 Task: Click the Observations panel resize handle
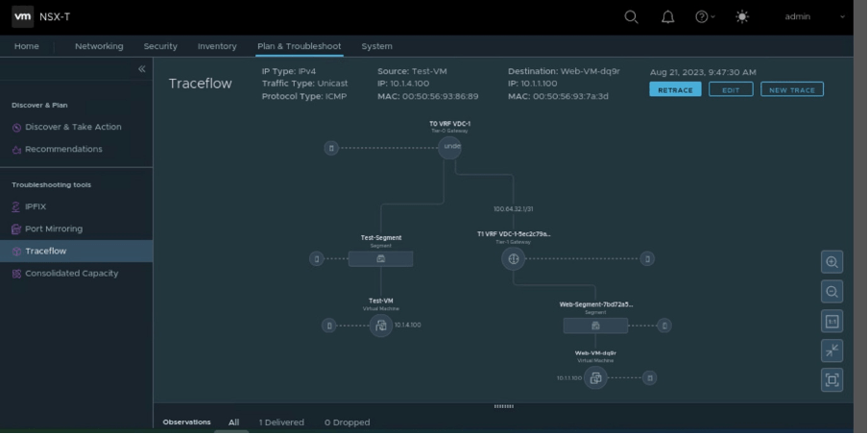503,406
